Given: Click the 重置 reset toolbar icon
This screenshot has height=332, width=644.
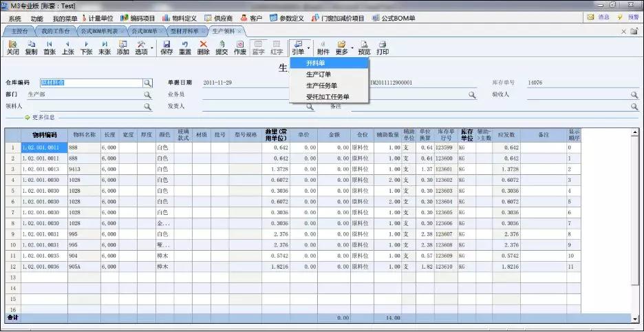Looking at the screenshot, I should coord(185,48).
